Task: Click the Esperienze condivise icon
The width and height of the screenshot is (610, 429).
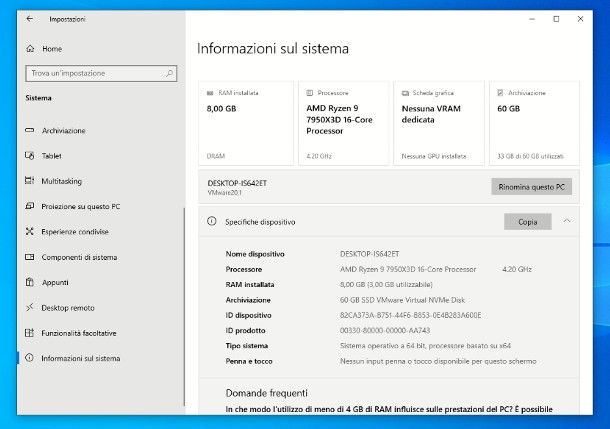Action: click(30, 231)
